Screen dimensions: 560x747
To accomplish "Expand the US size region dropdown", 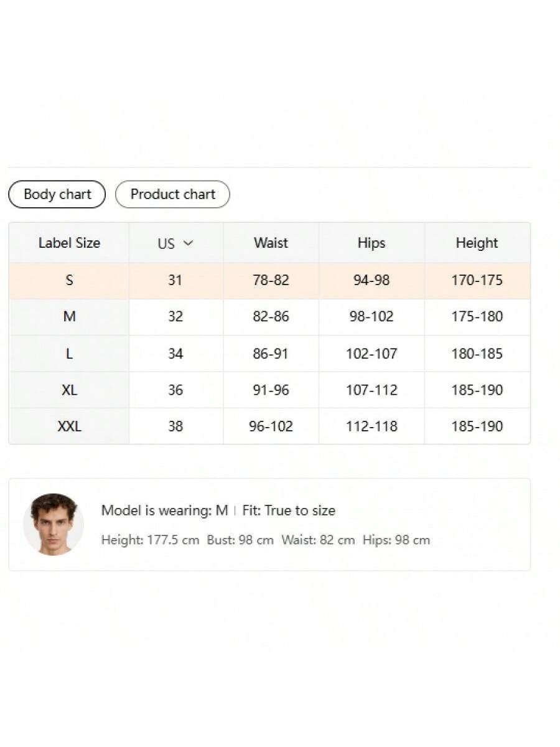I will (175, 243).
